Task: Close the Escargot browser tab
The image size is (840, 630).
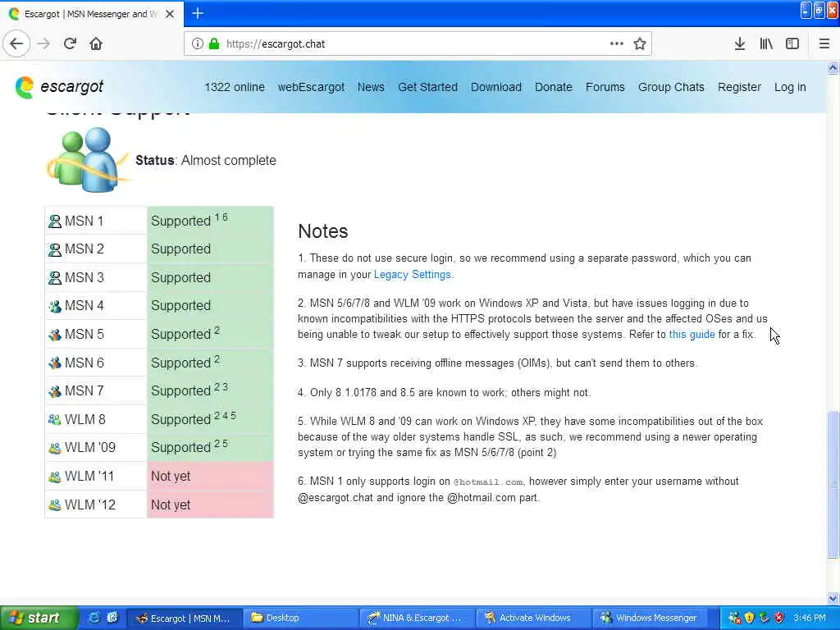Action: click(170, 14)
